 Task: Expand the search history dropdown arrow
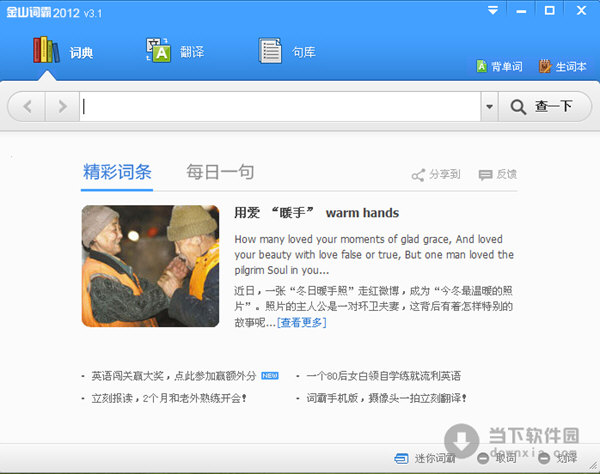pos(489,106)
